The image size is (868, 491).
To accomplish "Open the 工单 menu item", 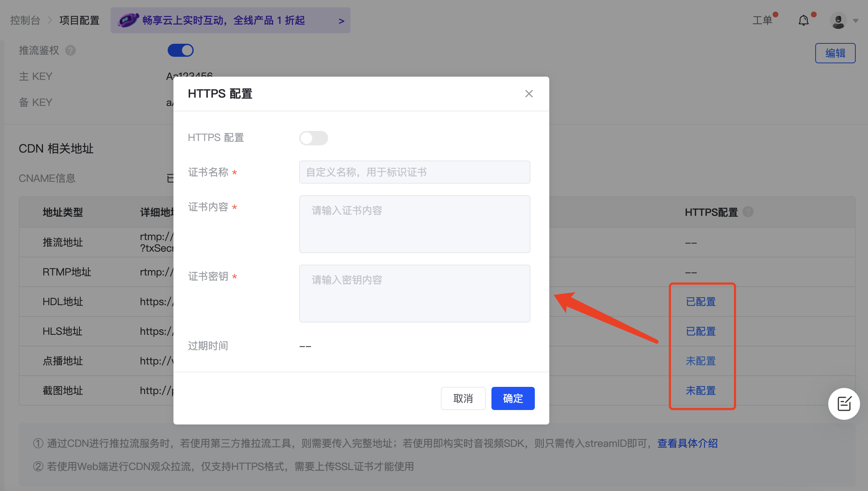I will pos(762,21).
